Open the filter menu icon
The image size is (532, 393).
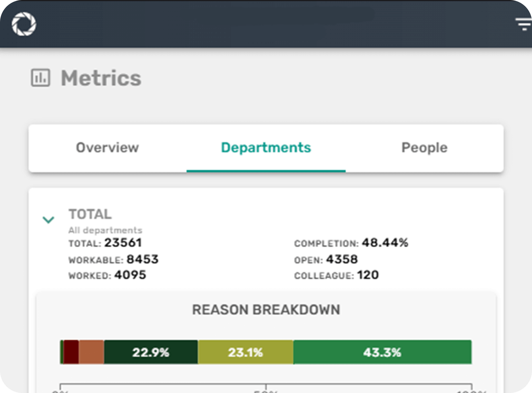[523, 24]
